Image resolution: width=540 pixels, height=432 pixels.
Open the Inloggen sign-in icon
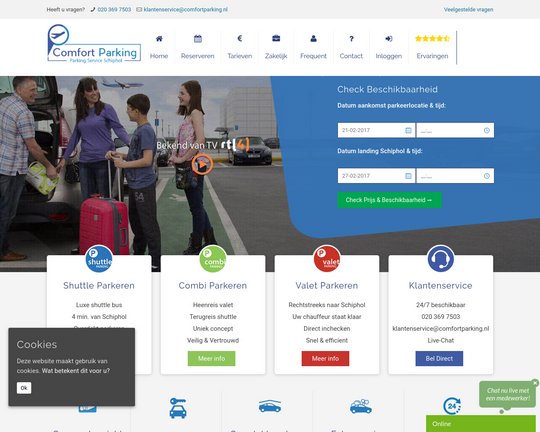point(388,39)
